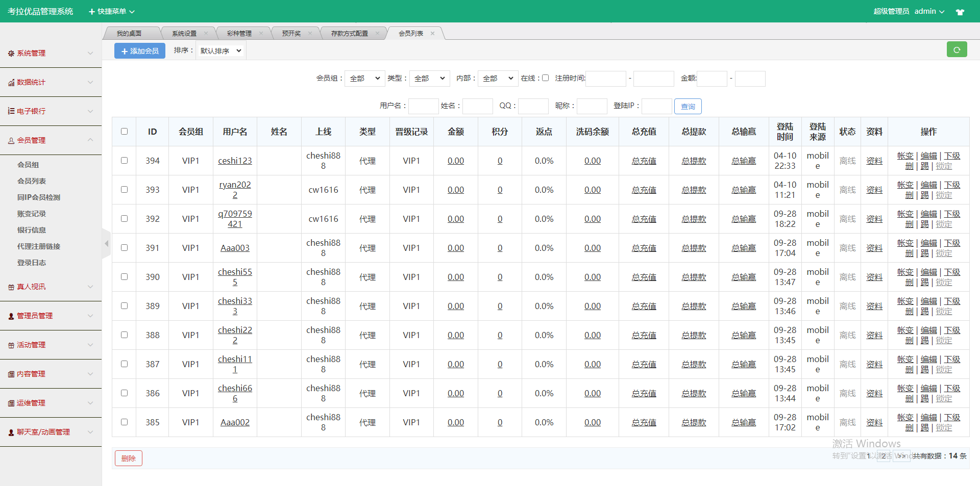Close the 存款方式配置 tab
Screen dimensions: 980x486
tap(377, 34)
